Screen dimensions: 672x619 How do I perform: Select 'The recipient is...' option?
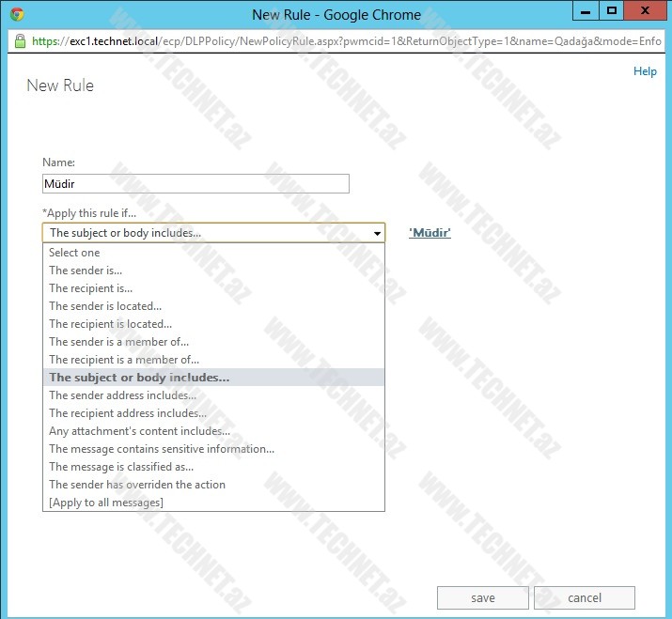click(90, 288)
